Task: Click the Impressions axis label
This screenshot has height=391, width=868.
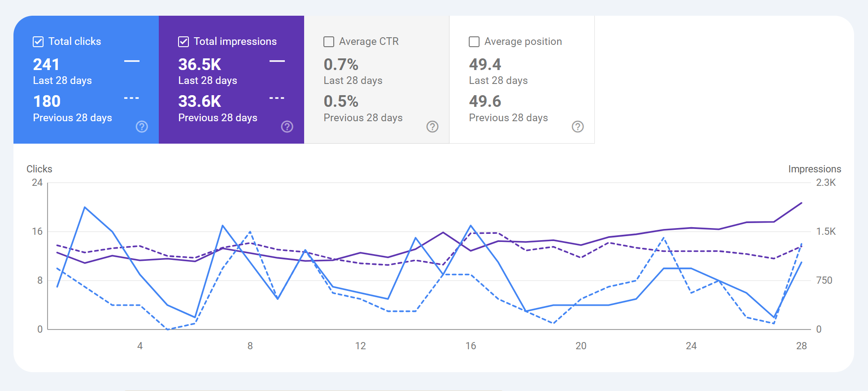Action: (814, 169)
